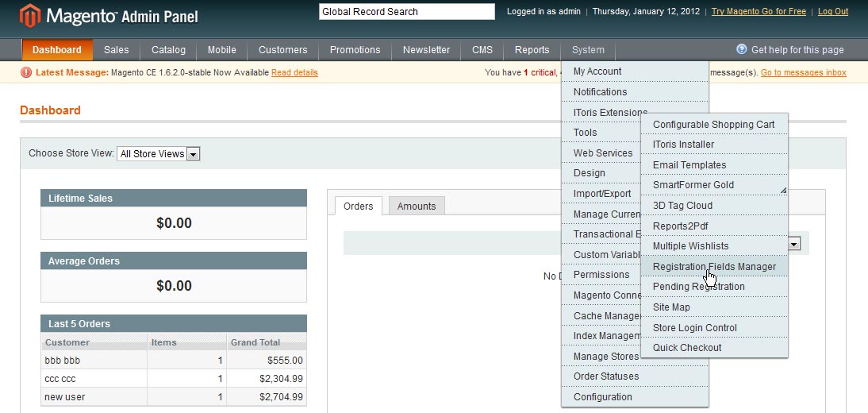Click the $2,704.99 grand total cell
Image resolution: width=868 pixels, height=413 pixels.
[267, 397]
